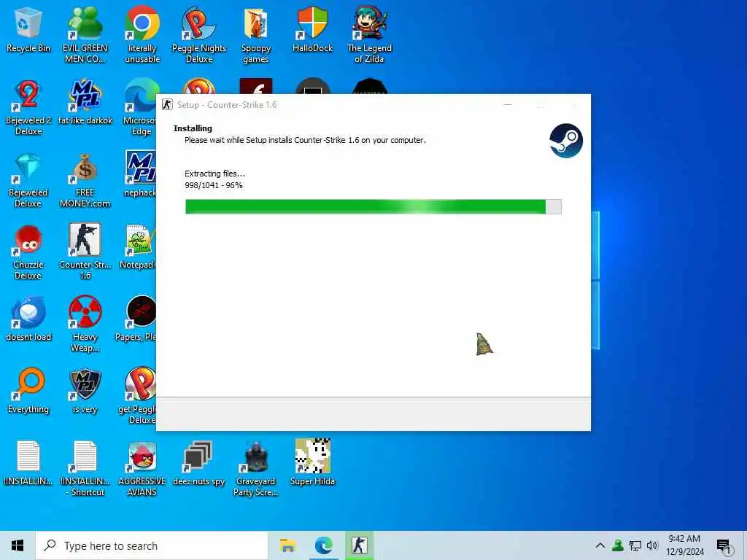747x560 pixels.
Task: Open the notification center icon
Action: point(723,547)
